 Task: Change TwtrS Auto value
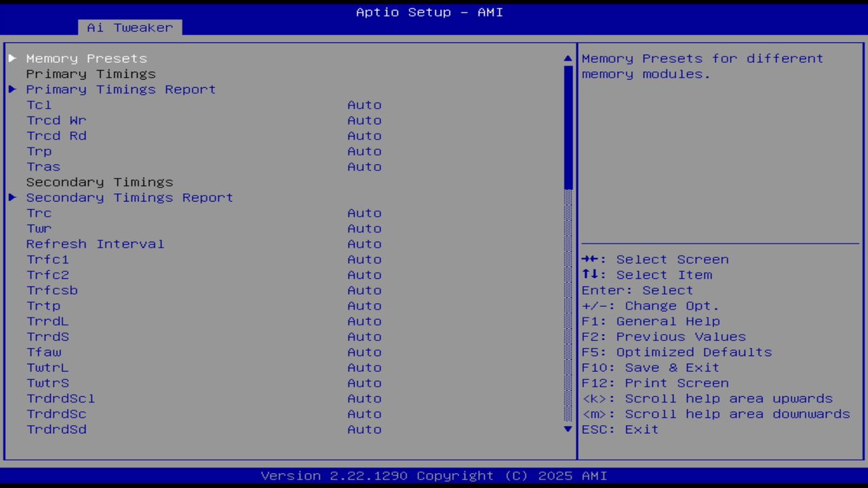(x=364, y=383)
